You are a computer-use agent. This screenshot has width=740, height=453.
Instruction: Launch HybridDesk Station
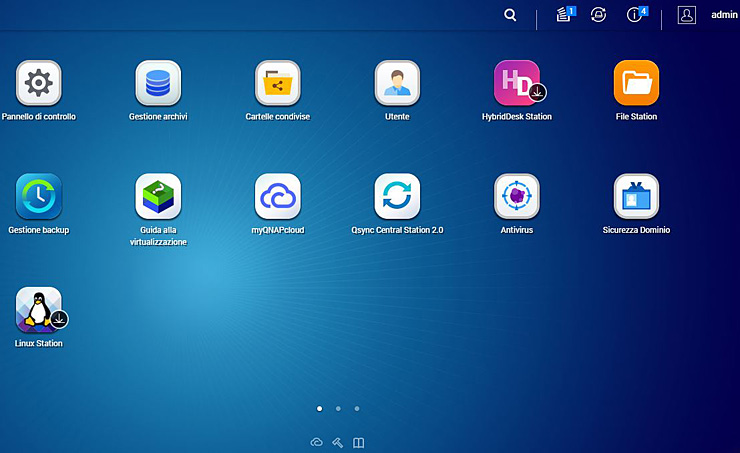point(517,83)
